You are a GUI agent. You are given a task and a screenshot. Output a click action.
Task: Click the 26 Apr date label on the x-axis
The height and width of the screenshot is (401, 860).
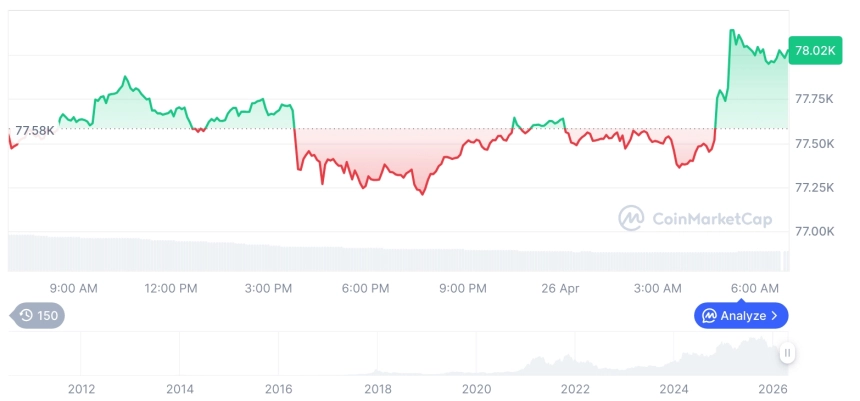click(x=561, y=288)
